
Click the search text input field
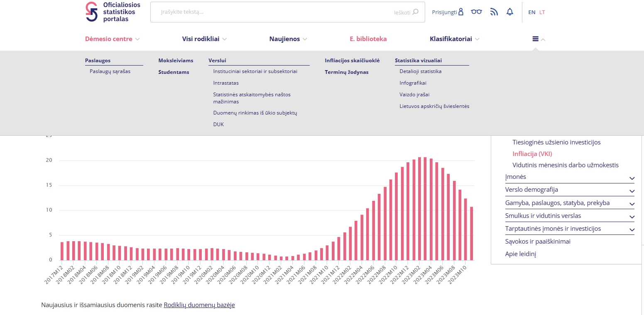tap(274, 12)
